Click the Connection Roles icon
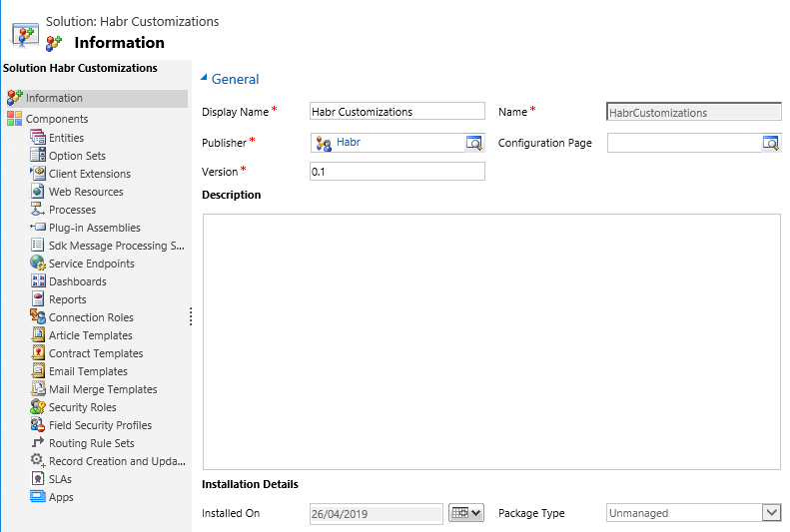The height and width of the screenshot is (532, 790). pos(38,316)
